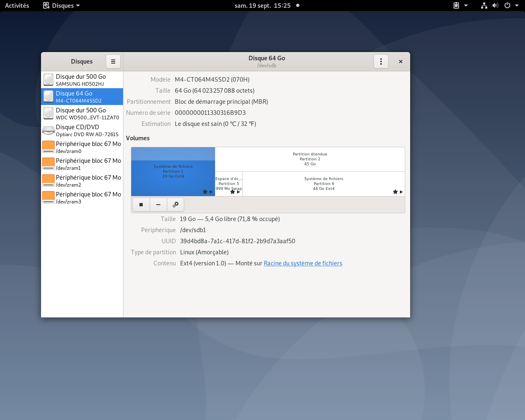The width and height of the screenshot is (525, 420).
Task: Close the Disques window
Action: click(401, 62)
